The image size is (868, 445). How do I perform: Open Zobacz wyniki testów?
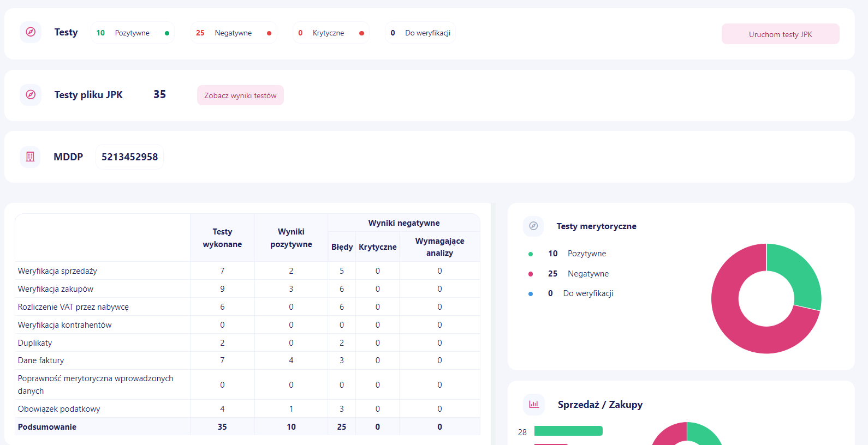240,95
